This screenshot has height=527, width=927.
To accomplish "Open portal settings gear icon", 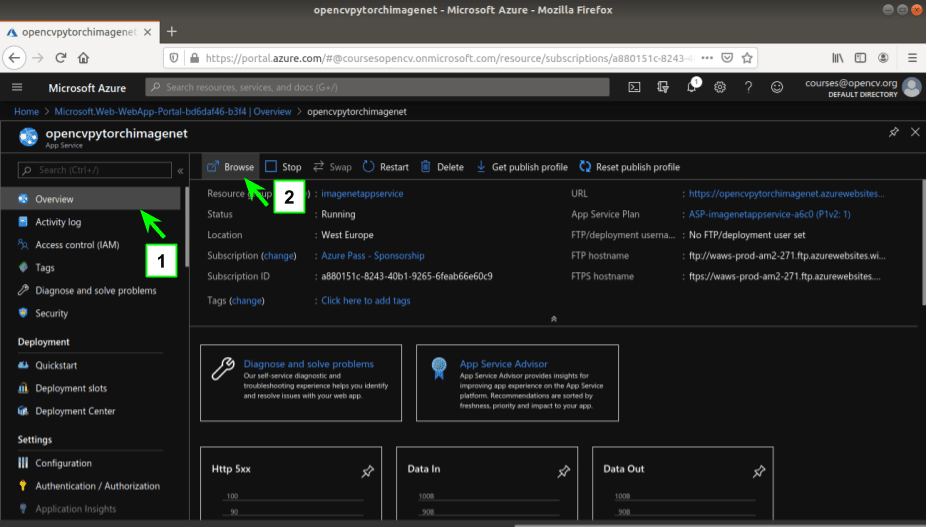I will tap(719, 88).
